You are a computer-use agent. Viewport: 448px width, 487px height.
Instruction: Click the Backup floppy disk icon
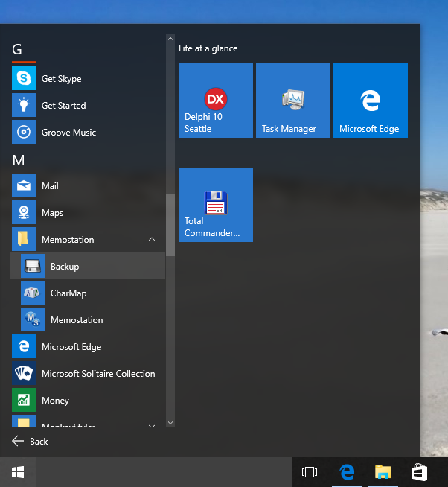(x=33, y=266)
